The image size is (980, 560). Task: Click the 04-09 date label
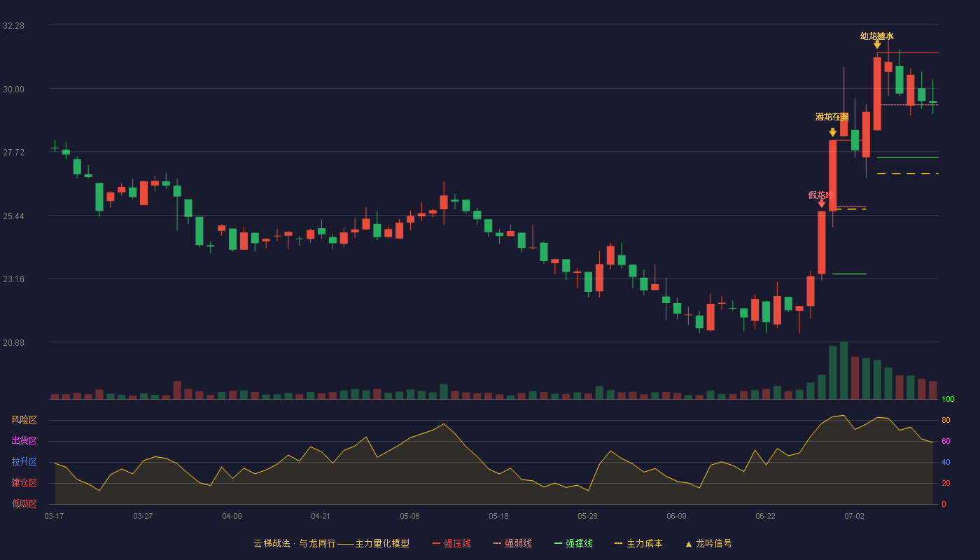(x=232, y=516)
